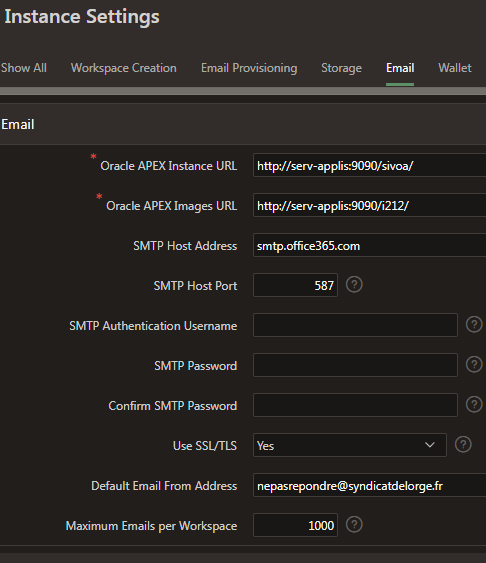Edit the SMTP Host Address field
This screenshot has width=486, height=563.
(x=369, y=245)
